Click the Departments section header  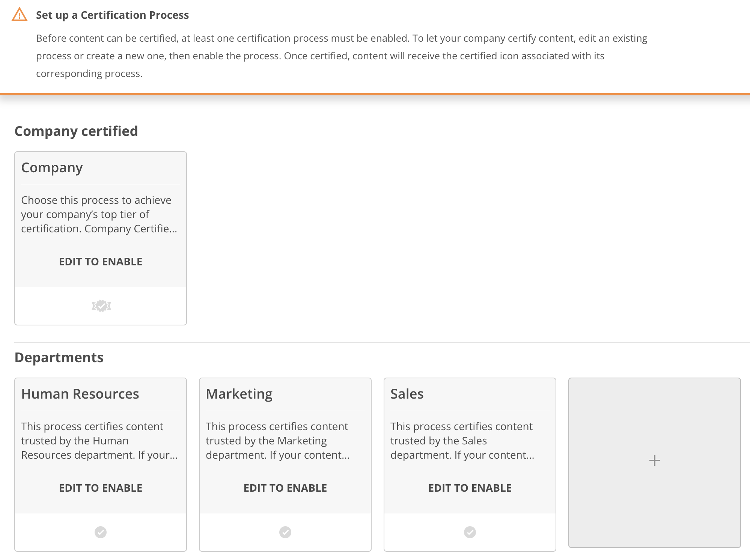[x=59, y=357]
